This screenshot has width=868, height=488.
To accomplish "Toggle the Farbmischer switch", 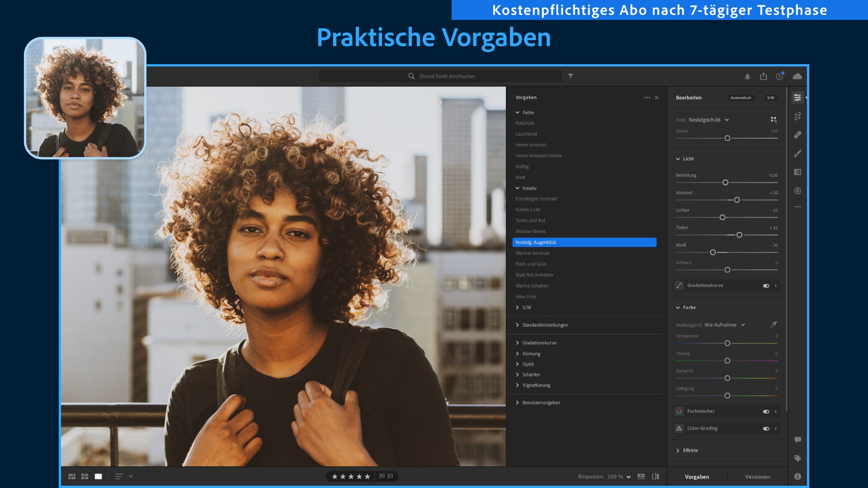I will pos(766,412).
